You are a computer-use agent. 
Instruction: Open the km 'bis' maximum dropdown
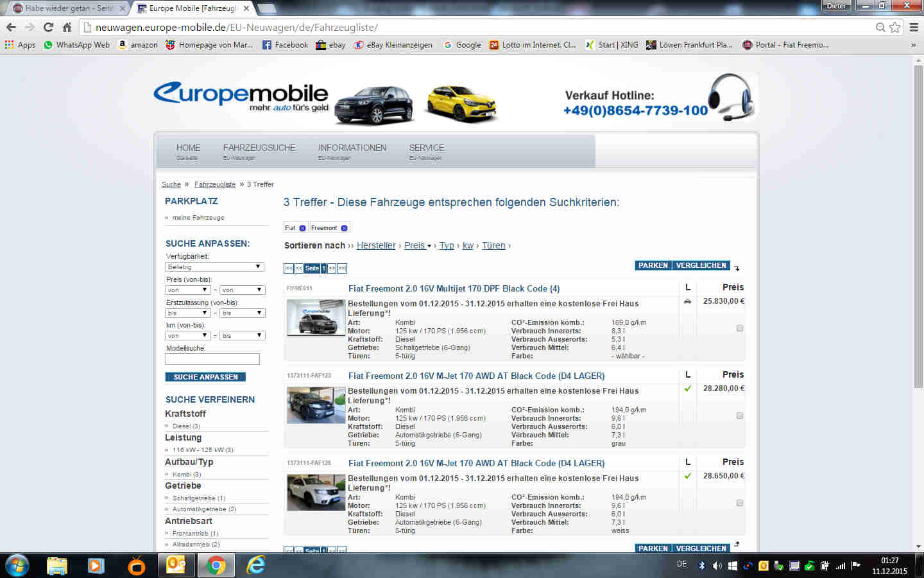(242, 335)
